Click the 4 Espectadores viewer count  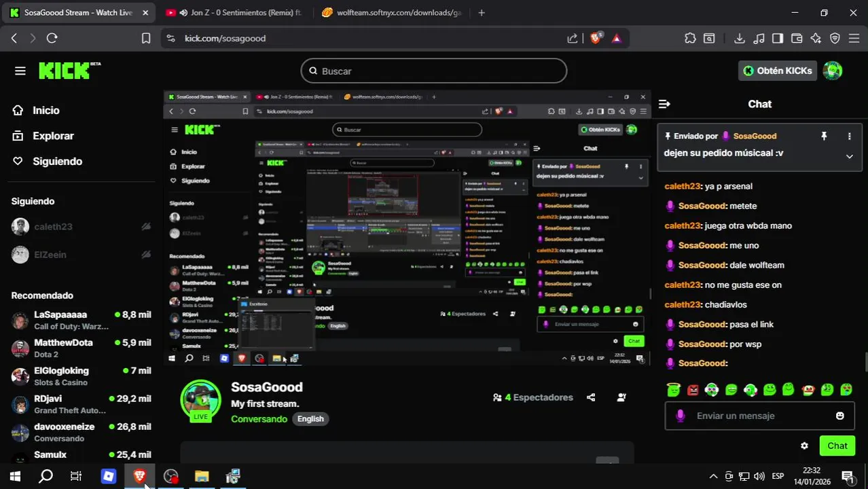click(533, 397)
